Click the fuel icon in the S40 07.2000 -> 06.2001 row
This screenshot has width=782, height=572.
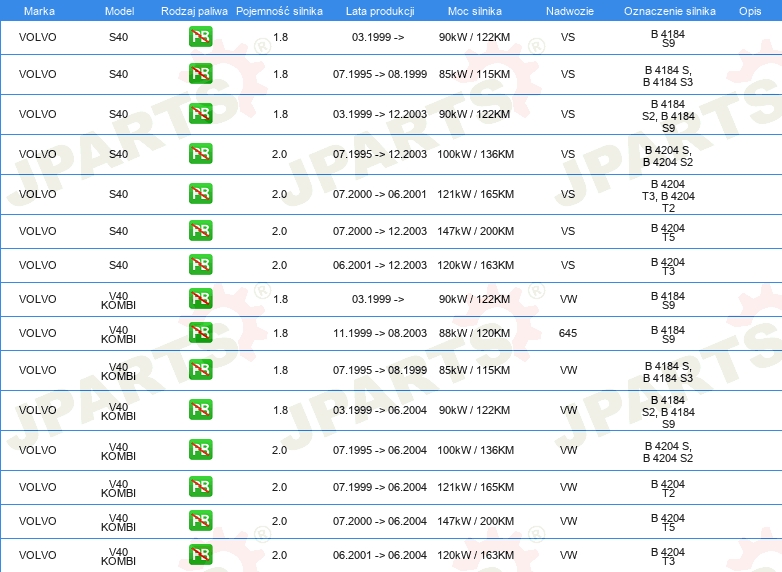(200, 193)
